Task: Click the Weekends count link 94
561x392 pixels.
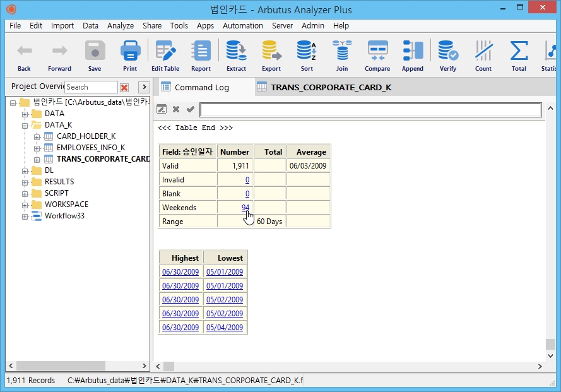Action: click(x=245, y=208)
